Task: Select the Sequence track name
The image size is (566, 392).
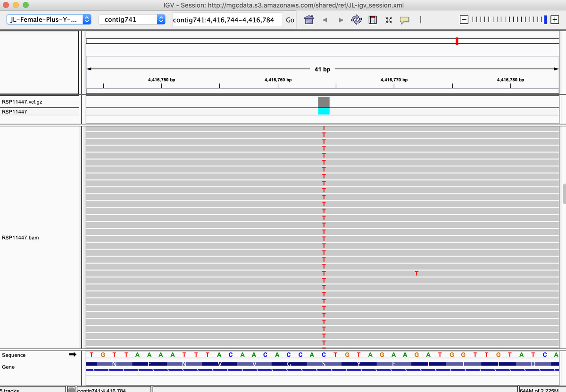Action: tap(14, 355)
